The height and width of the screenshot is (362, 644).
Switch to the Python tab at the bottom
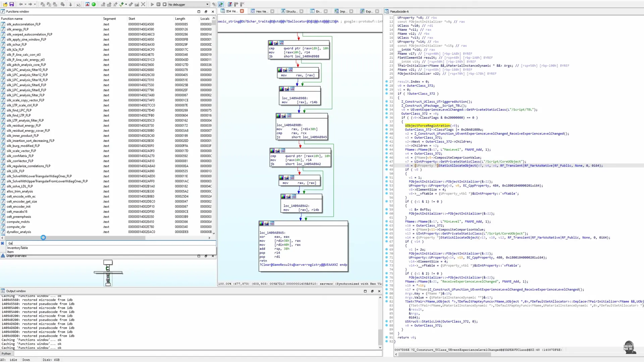point(6,354)
